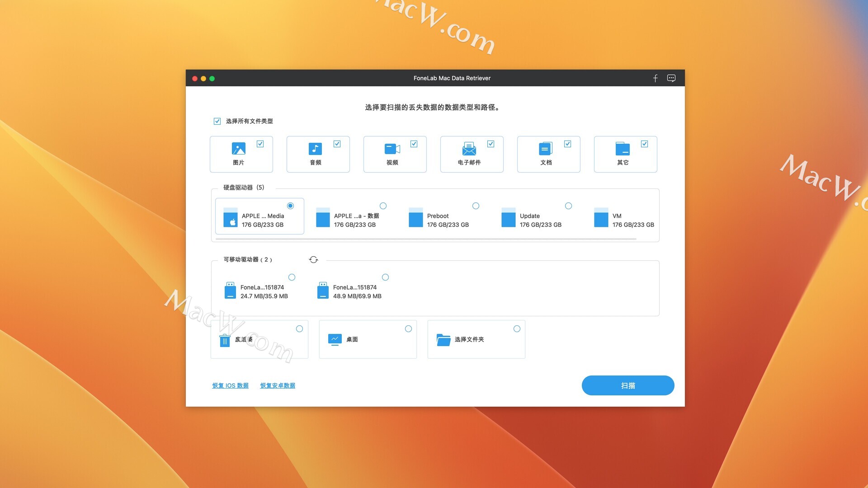This screenshot has height=488, width=868.
Task: Choose the 选择文件夹 folder option
Action: [x=517, y=329]
